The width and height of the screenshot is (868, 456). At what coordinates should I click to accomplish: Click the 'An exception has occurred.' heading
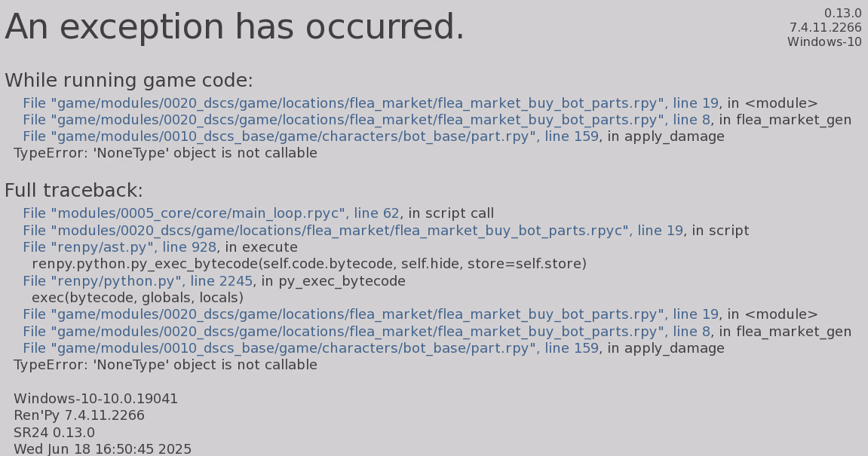235,28
